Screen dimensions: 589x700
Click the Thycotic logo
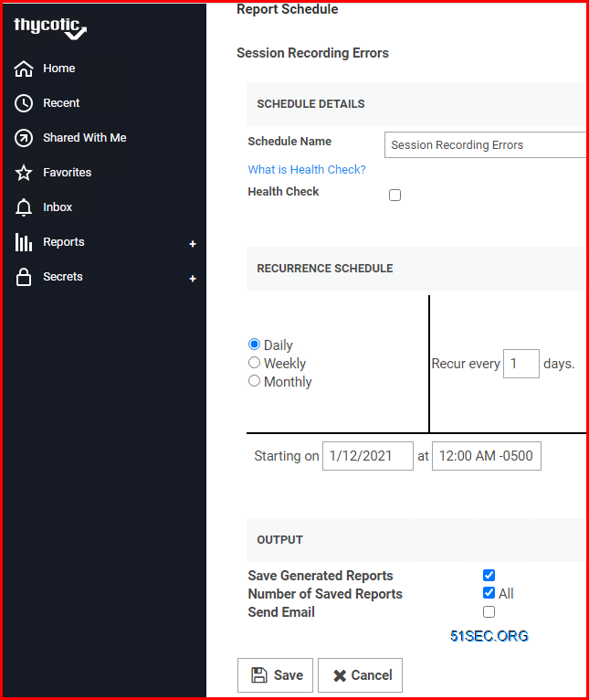click(x=50, y=27)
